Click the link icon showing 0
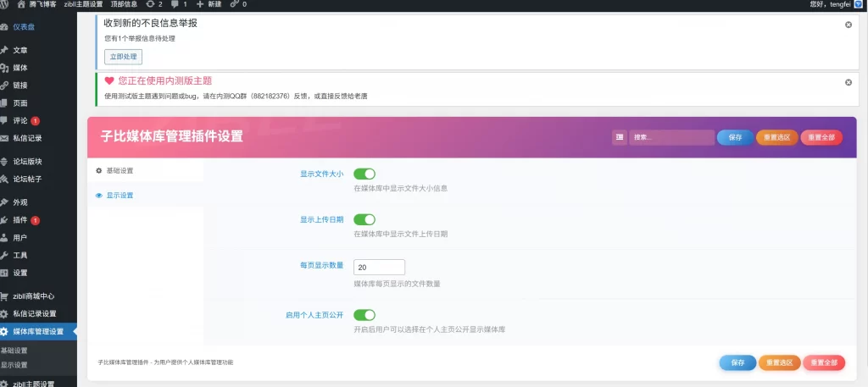Image resolution: width=868 pixels, height=387 pixels. [235, 4]
